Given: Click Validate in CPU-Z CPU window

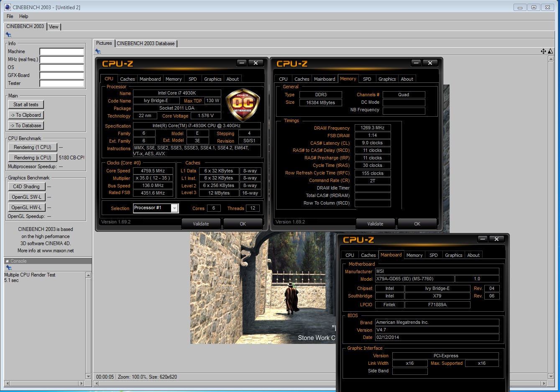Looking at the screenshot, I should click(201, 224).
